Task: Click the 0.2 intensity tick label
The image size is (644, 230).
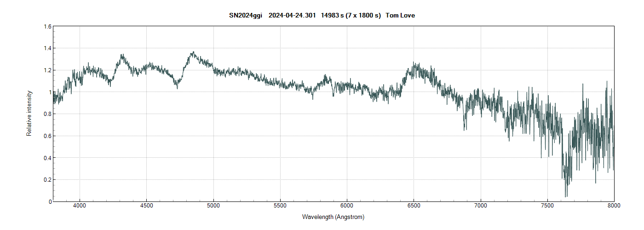Action: point(47,180)
